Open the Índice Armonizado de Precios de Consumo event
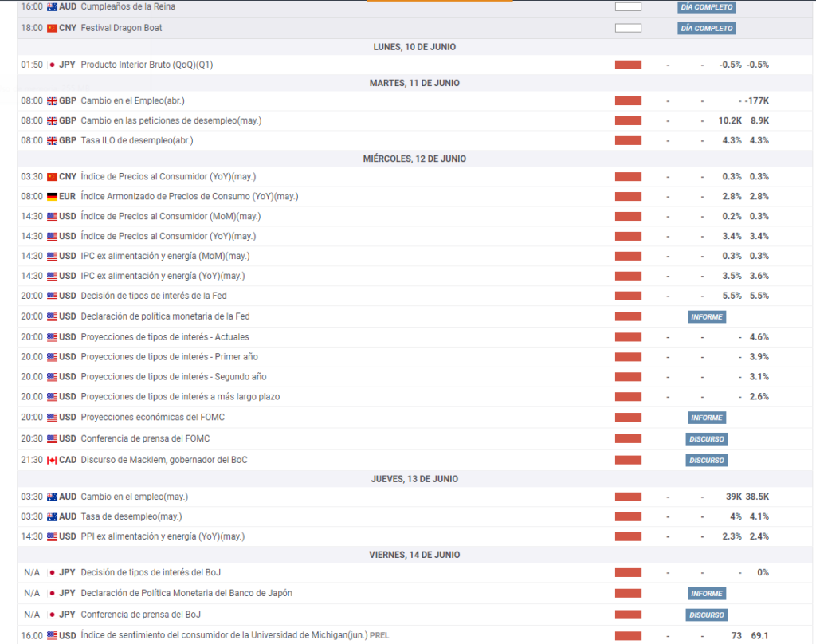 [189, 196]
